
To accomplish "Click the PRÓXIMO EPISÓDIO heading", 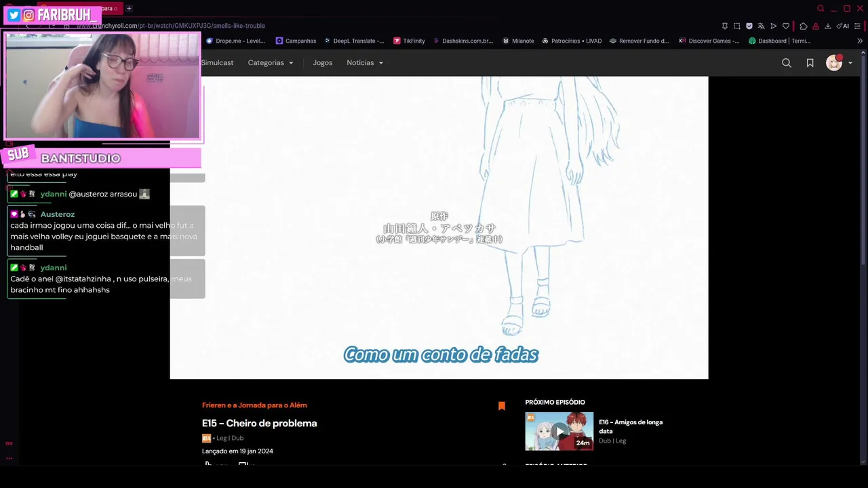I will pos(555,402).
